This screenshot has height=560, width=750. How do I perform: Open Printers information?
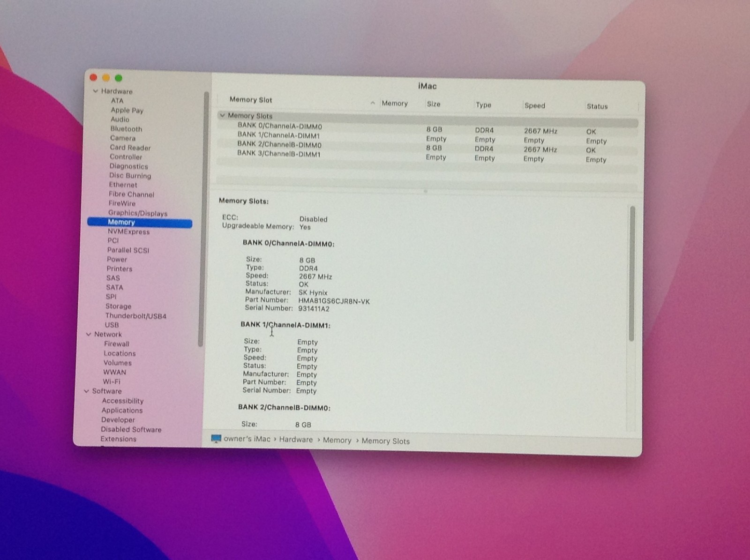[x=119, y=269]
